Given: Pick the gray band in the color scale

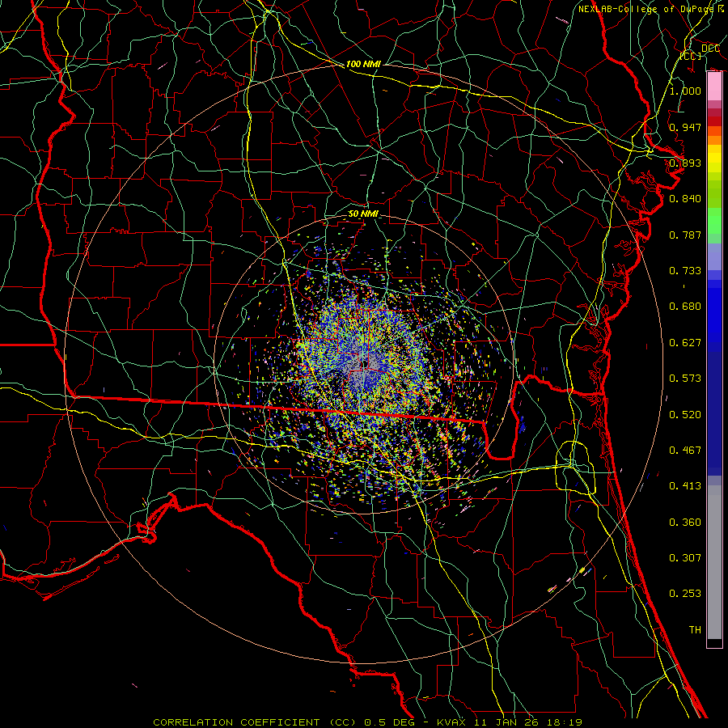Looking at the screenshot, I should [714, 562].
